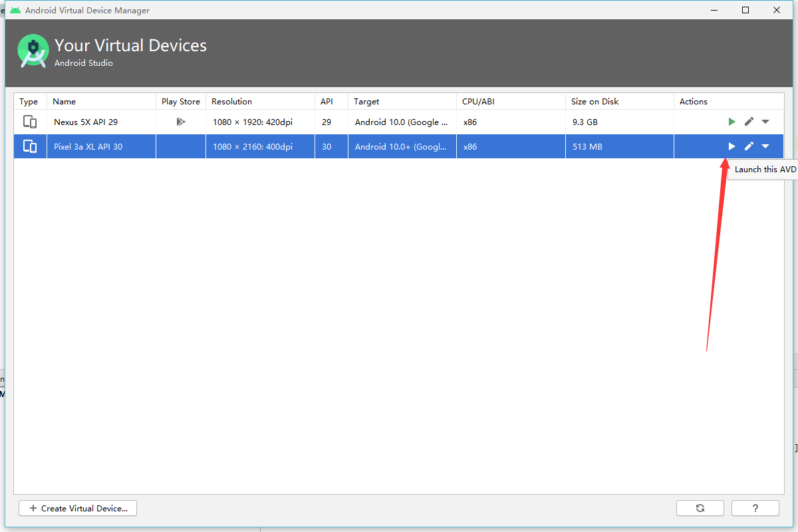
Task: Click API value 30
Action: click(x=327, y=146)
